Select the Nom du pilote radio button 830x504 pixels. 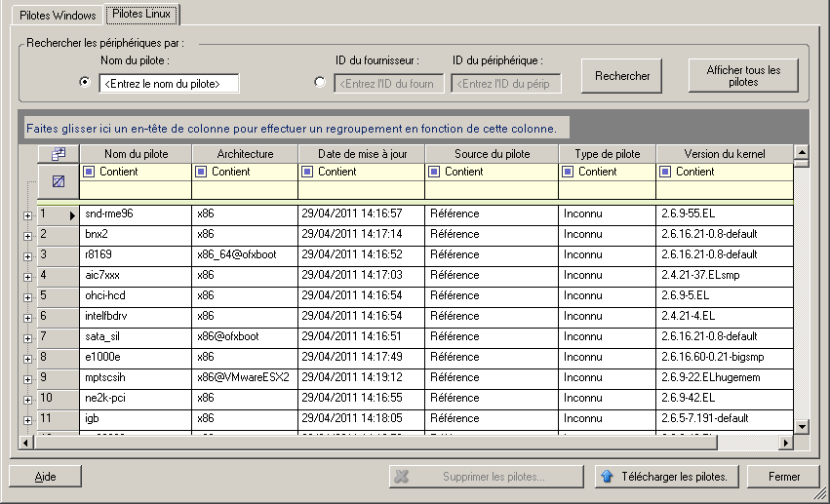(x=85, y=82)
